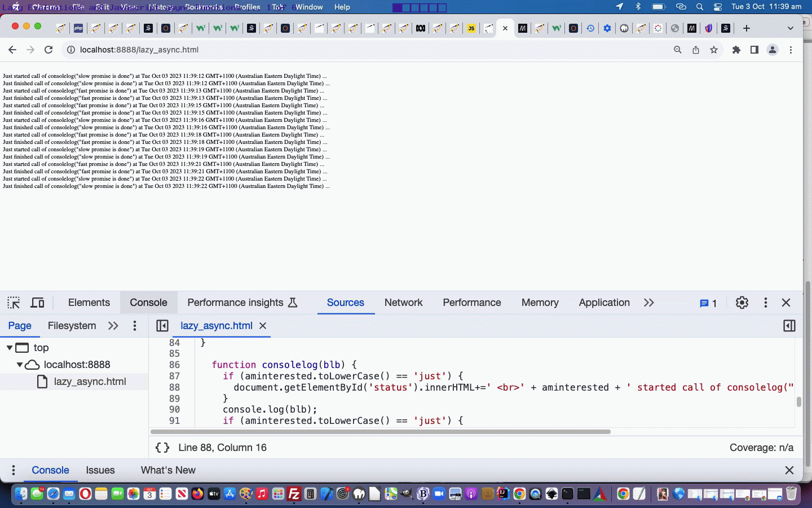Switch to the Network tab
Screen dimensions: 812x508
(x=403, y=303)
